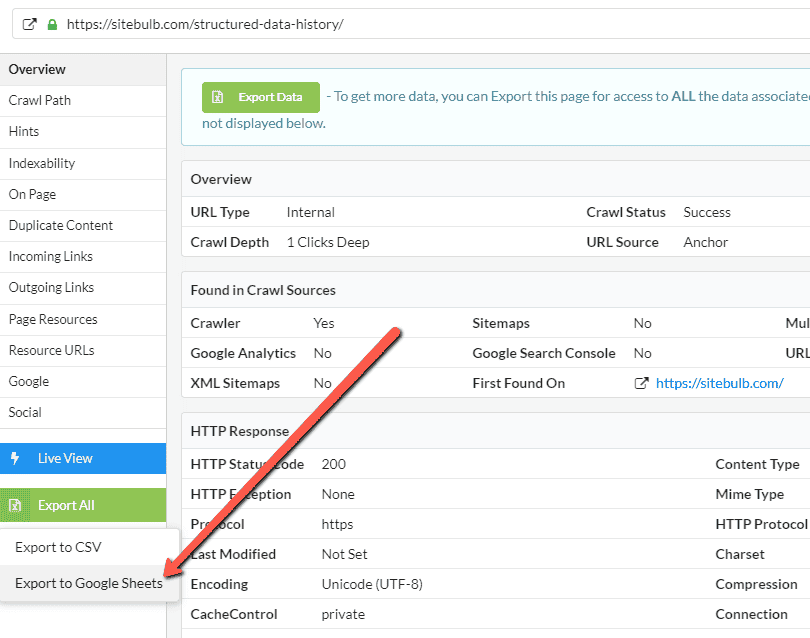The image size is (810, 638).
Task: Open Resource URLs section
Action: pos(83,350)
